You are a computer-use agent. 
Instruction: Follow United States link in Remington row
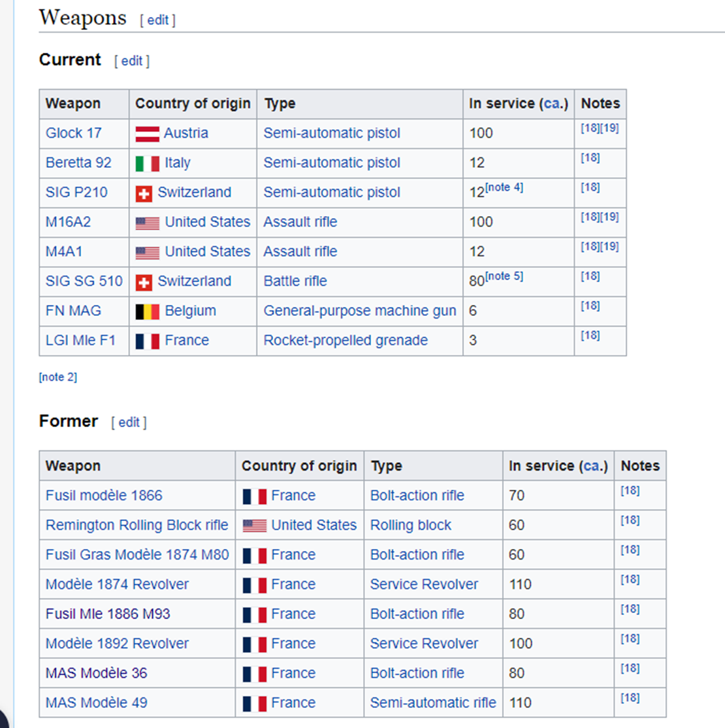click(x=314, y=525)
